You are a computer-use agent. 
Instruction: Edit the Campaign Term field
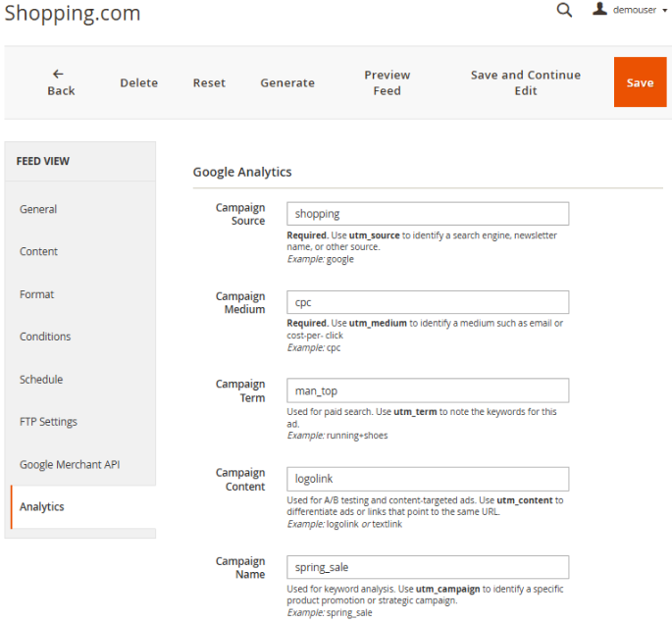[428, 390]
